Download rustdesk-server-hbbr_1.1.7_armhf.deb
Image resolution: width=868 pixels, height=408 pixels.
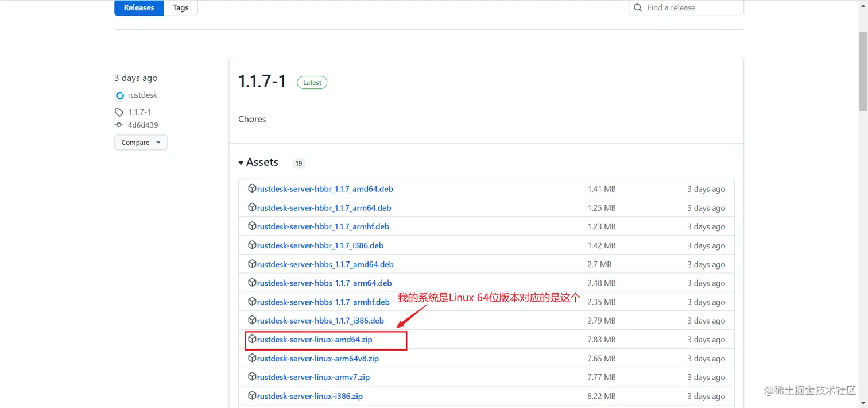coord(323,226)
